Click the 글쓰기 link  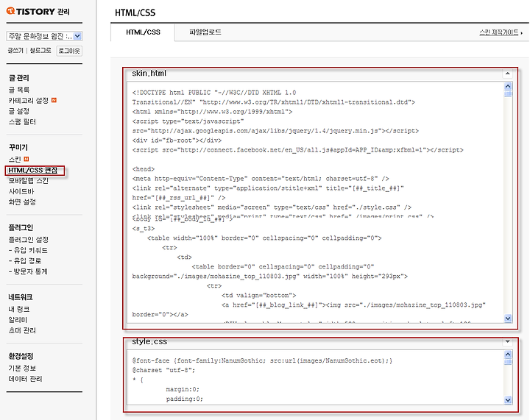point(15,51)
